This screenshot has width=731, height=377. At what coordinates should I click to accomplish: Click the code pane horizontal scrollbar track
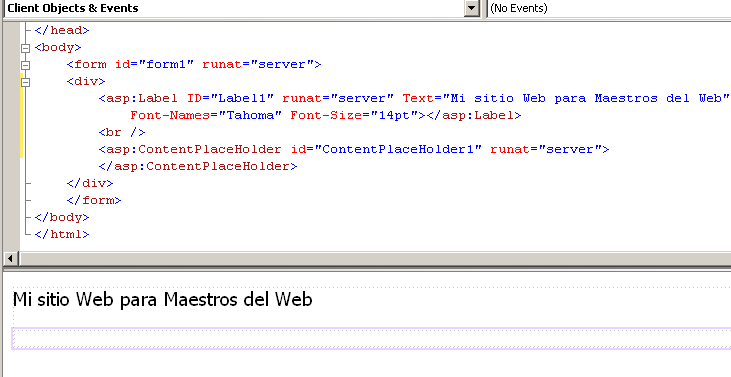[374, 258]
